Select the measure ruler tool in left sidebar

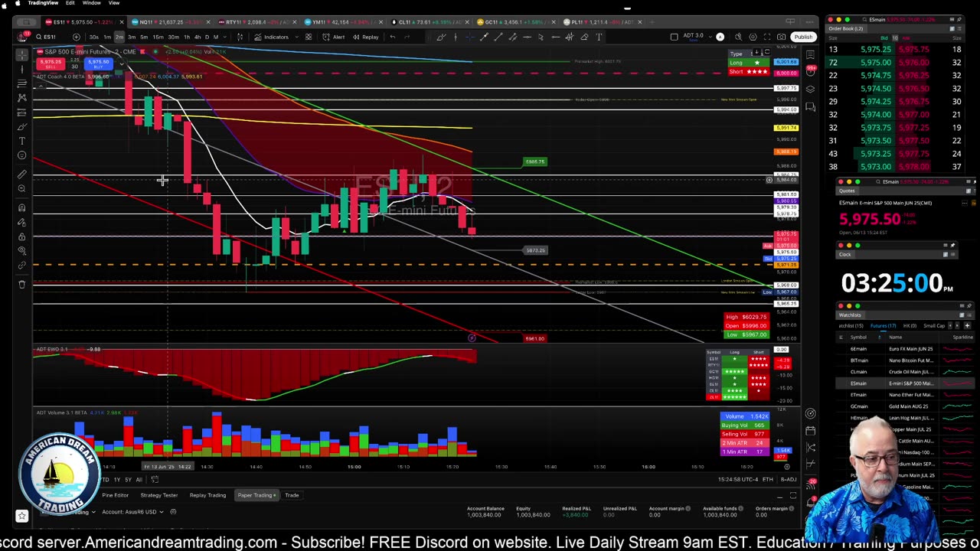click(x=21, y=174)
